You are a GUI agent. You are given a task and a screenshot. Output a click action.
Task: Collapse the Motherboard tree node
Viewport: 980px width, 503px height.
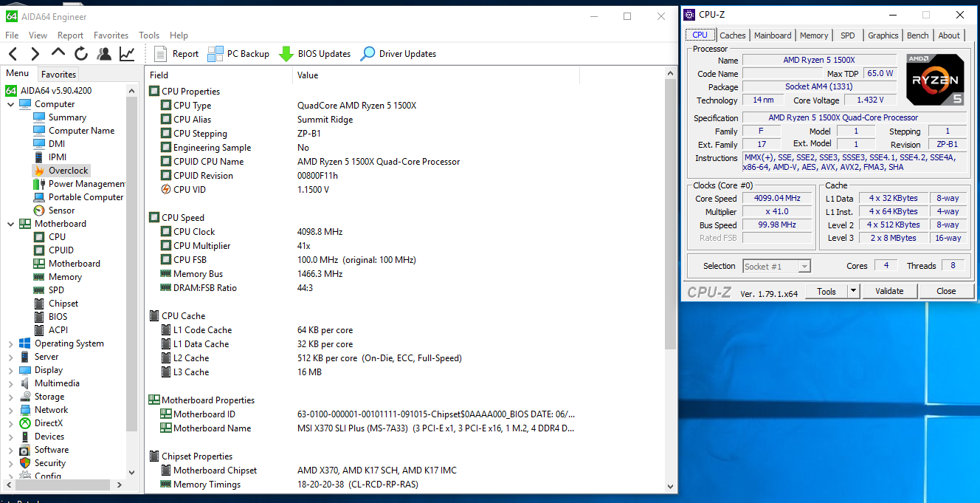click(x=10, y=224)
